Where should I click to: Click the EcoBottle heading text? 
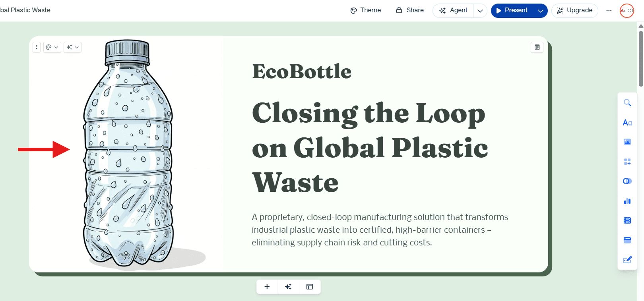click(302, 71)
